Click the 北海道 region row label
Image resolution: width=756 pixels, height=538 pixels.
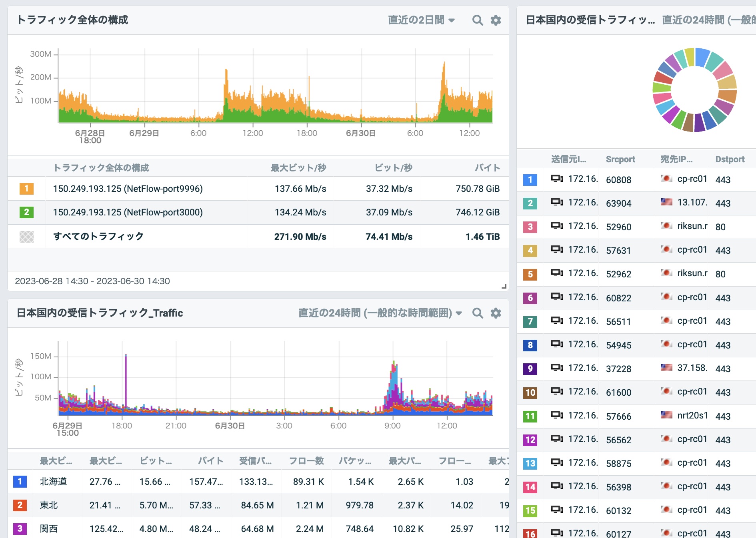pyautogui.click(x=53, y=482)
